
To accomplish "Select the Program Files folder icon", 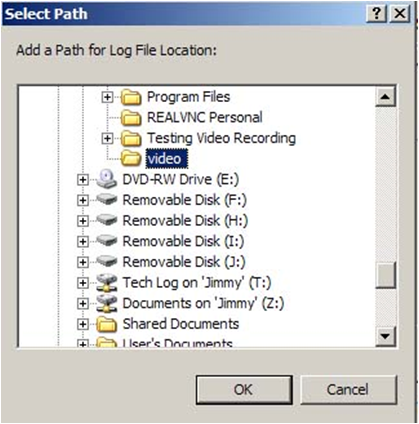I will (131, 97).
